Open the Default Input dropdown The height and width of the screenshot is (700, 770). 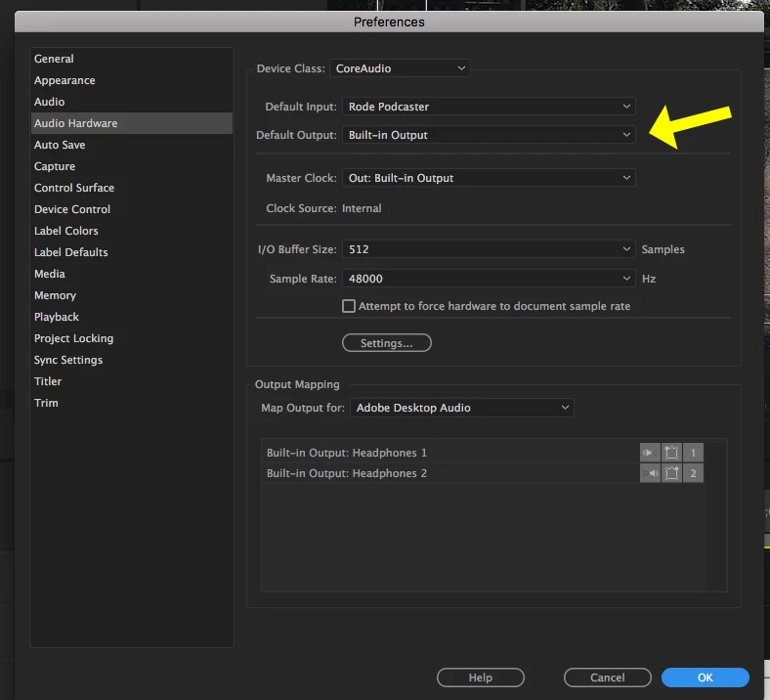(489, 107)
